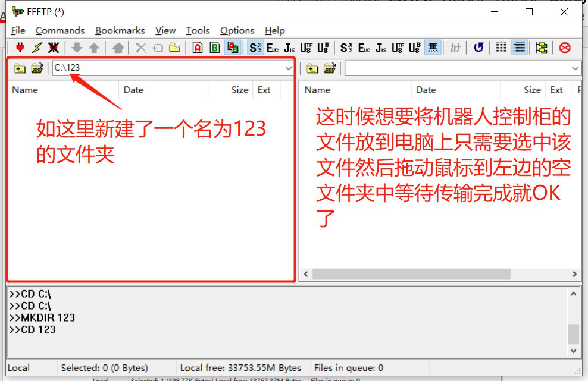Open the local new folder icon

pos(37,68)
